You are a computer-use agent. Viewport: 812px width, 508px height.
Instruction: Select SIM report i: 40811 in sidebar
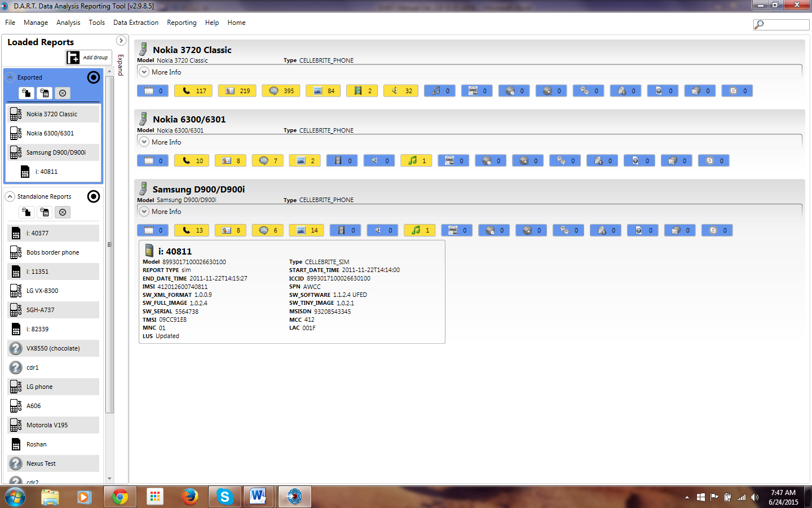pos(54,172)
